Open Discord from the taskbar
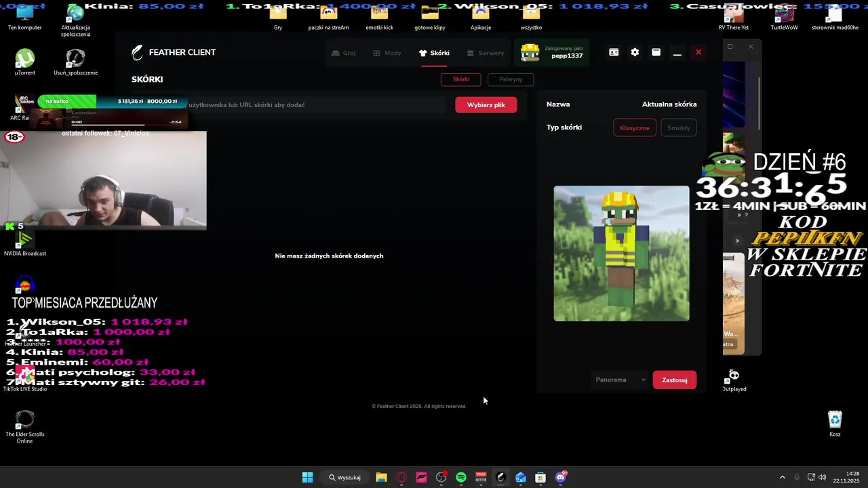This screenshot has width=868, height=488. pos(561,477)
